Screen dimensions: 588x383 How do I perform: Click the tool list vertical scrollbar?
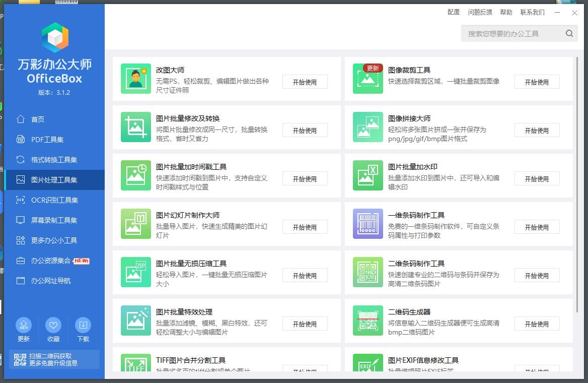tap(577, 185)
